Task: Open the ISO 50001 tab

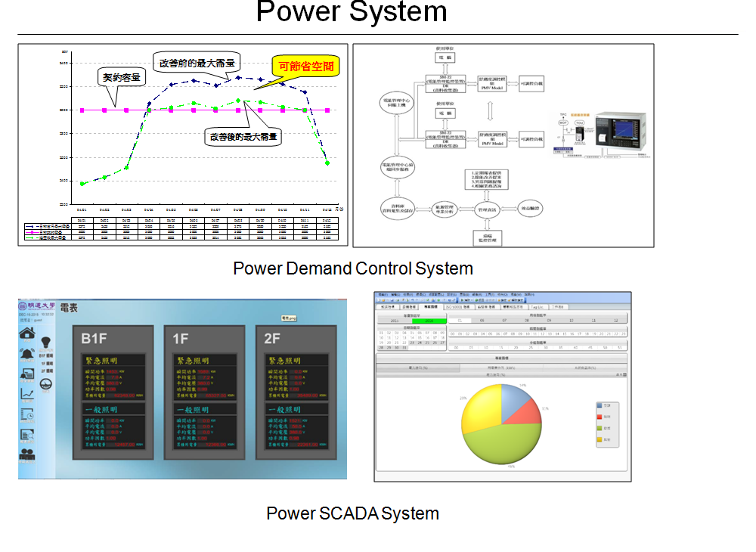Action: pyautogui.click(x=459, y=307)
